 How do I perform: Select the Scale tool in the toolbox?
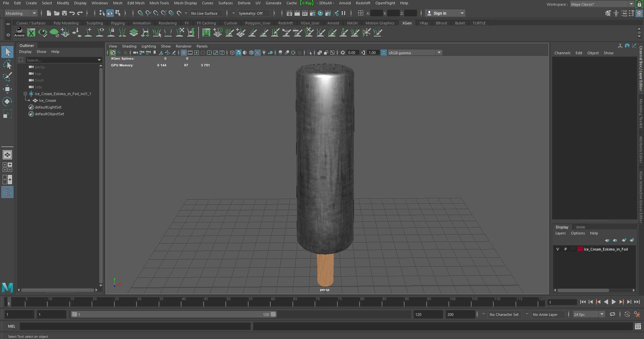[x=7, y=114]
